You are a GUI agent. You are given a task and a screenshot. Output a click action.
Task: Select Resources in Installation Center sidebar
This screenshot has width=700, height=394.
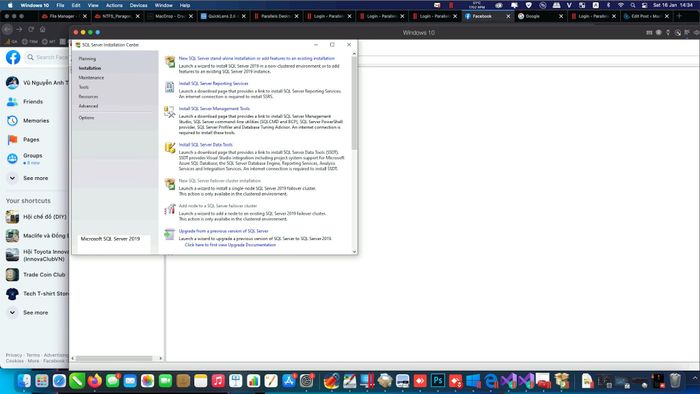tap(88, 96)
